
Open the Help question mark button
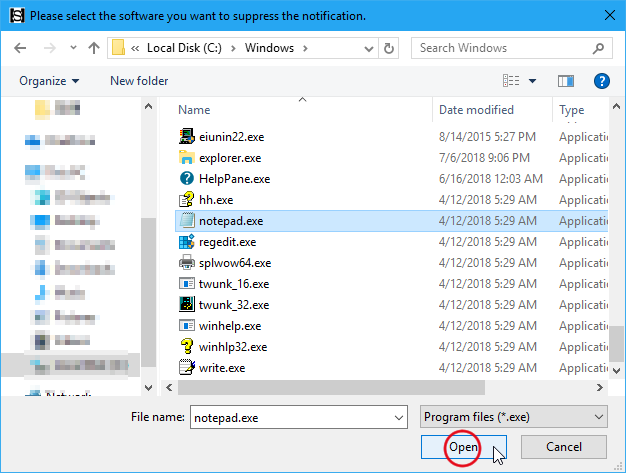click(x=602, y=81)
